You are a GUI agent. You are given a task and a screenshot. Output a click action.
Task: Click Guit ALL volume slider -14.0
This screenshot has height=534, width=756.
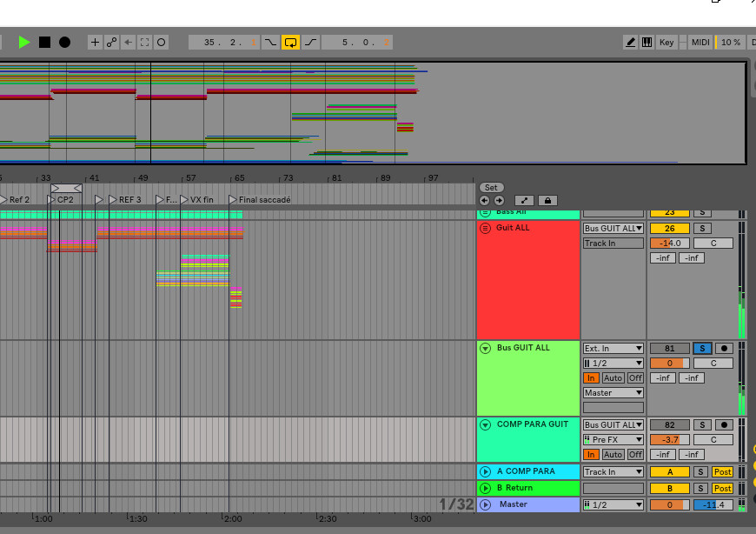click(x=670, y=244)
